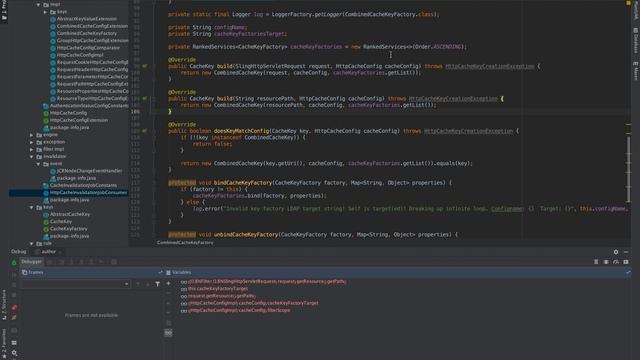Filter frames using the funnel icon
Screen dimensions: 640x360
[x=158, y=284]
